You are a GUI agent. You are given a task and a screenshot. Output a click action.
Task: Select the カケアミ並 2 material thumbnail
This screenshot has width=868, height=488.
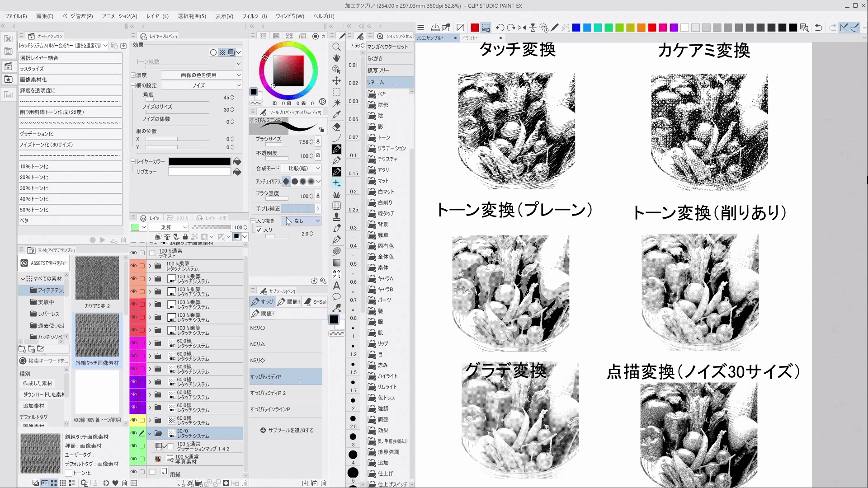coord(97,278)
